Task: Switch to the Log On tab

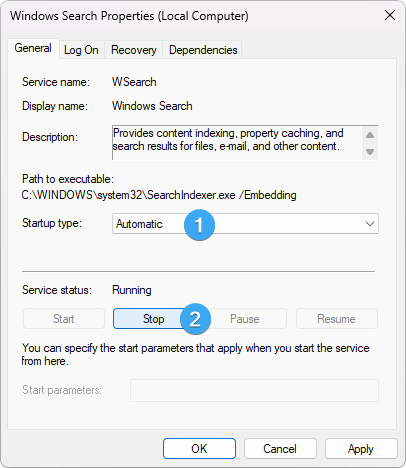Action: click(81, 50)
